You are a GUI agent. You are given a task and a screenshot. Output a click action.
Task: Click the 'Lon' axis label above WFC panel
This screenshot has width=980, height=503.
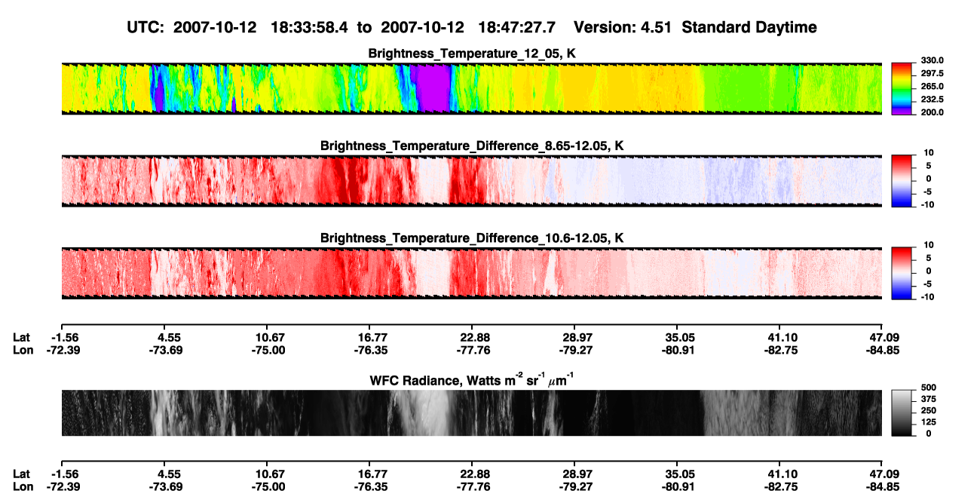23,351
